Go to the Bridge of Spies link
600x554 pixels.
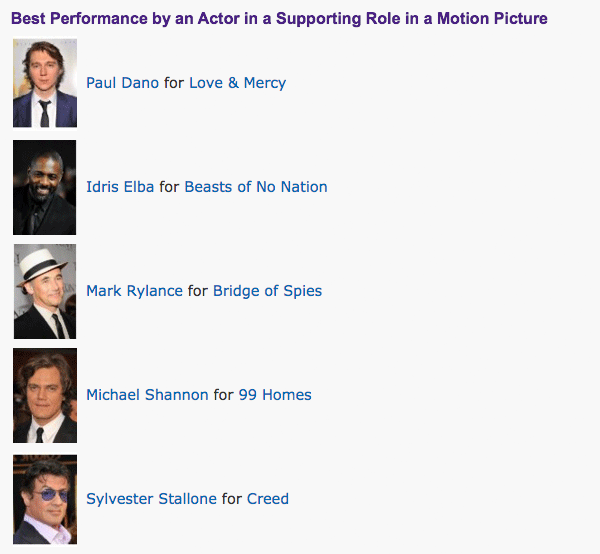[267, 291]
